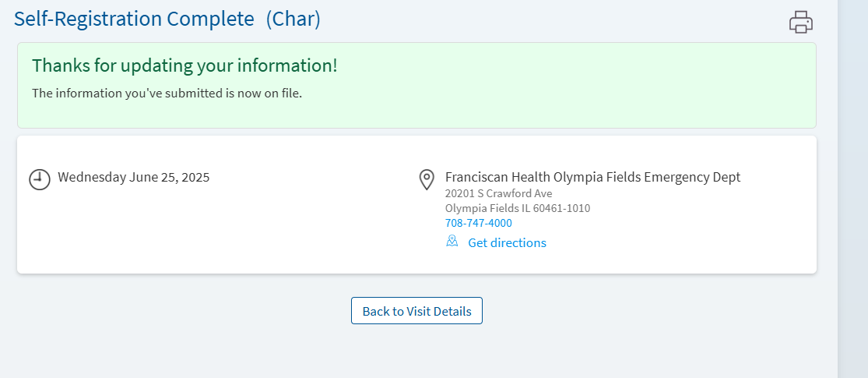Click the Thanks for updating your information heading
Image resolution: width=868 pixels, height=378 pixels.
[184, 65]
